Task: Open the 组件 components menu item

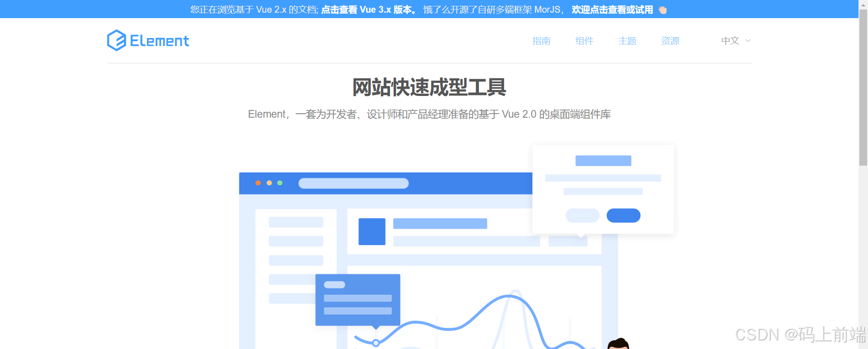Action: [584, 41]
